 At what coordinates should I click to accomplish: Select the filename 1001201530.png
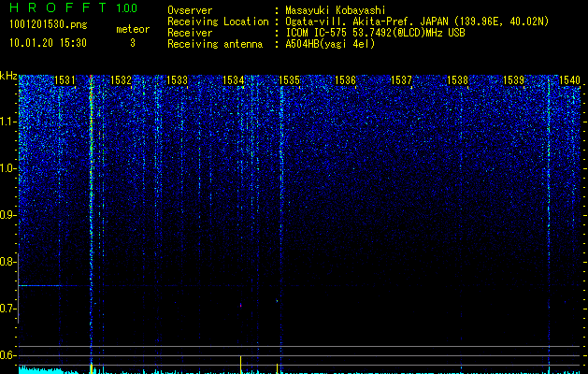pyautogui.click(x=49, y=25)
